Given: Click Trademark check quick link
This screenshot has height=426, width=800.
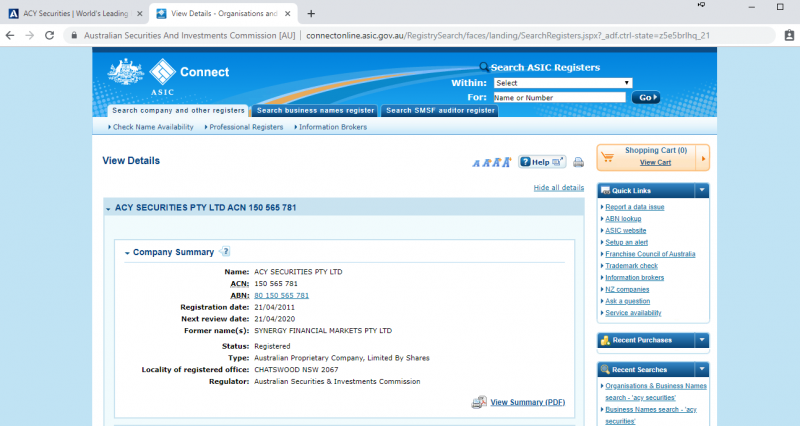Looking at the screenshot, I should pyautogui.click(x=631, y=265).
